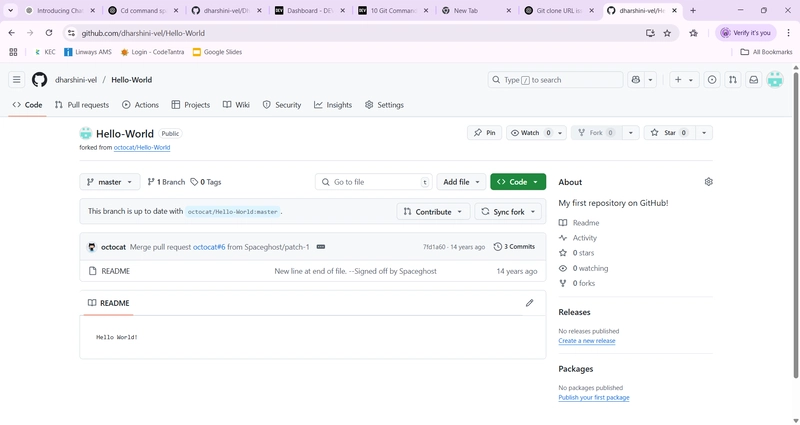Click Create a new release link
This screenshot has height=425, width=800.
587,341
